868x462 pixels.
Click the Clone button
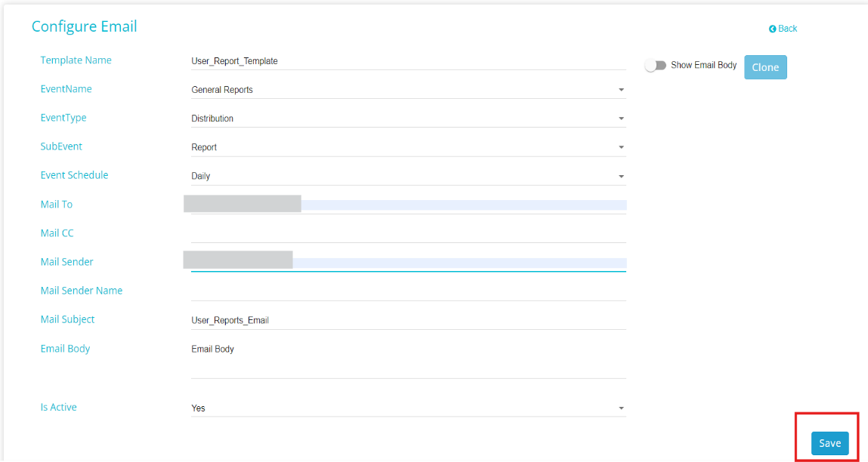pyautogui.click(x=765, y=67)
